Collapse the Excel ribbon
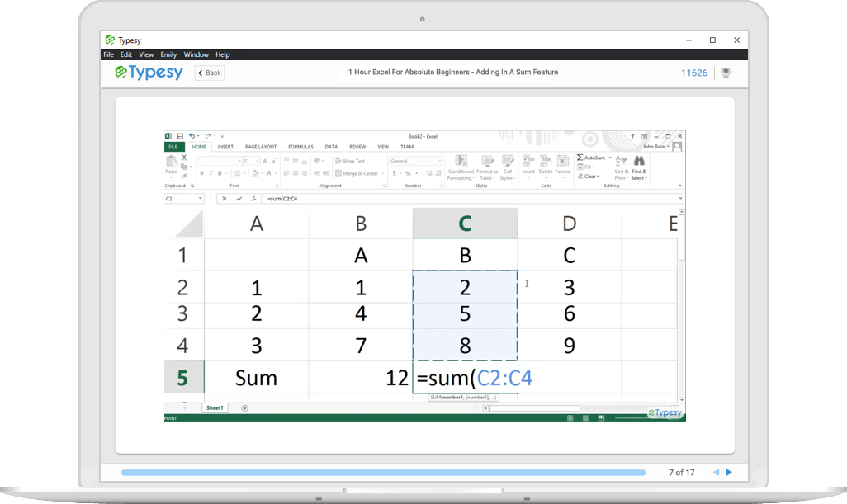 click(680, 186)
